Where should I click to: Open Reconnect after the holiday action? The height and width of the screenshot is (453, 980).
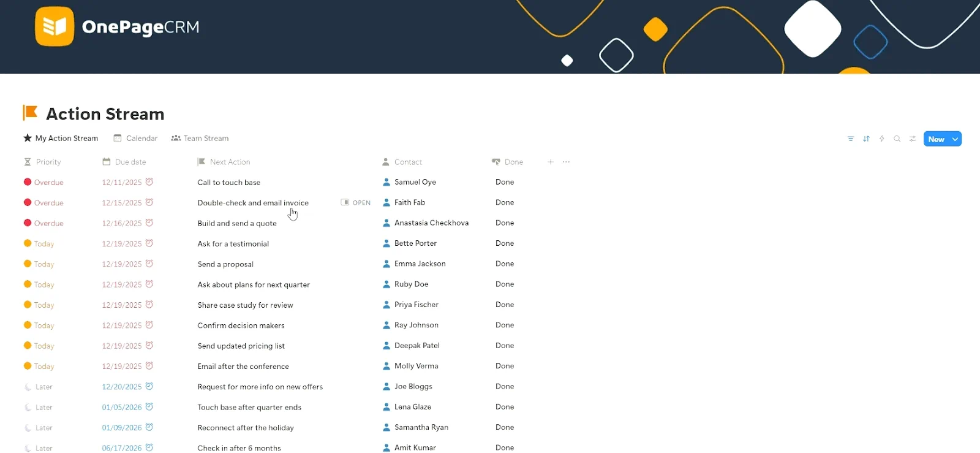246,428
